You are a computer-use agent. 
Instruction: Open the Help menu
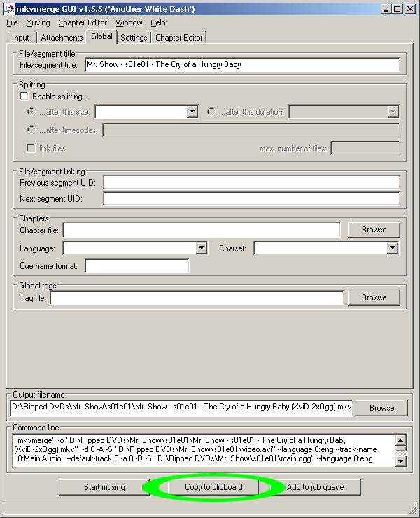(x=158, y=22)
